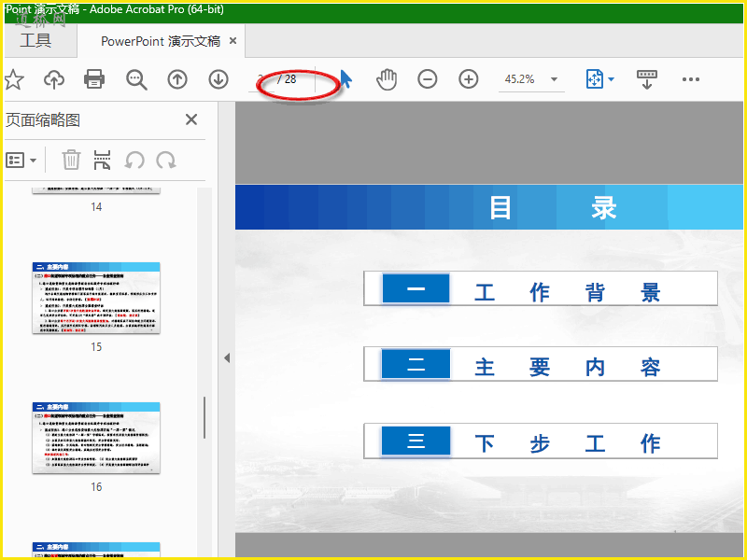
Task: Go to next page with down arrow
Action: click(x=218, y=79)
